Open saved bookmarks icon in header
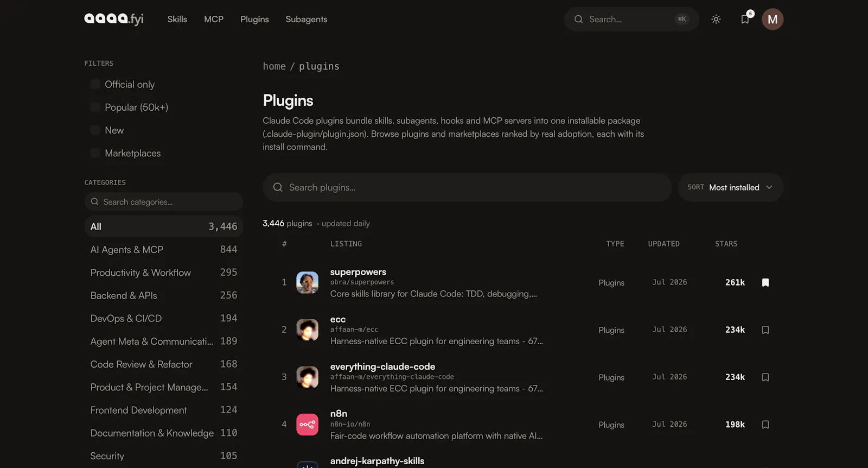This screenshot has height=468, width=868. click(x=745, y=19)
